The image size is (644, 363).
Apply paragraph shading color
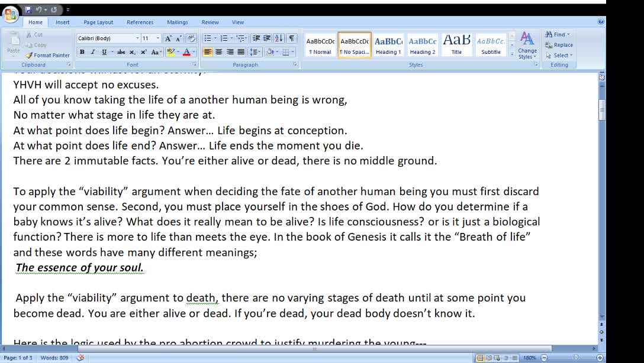270,52
